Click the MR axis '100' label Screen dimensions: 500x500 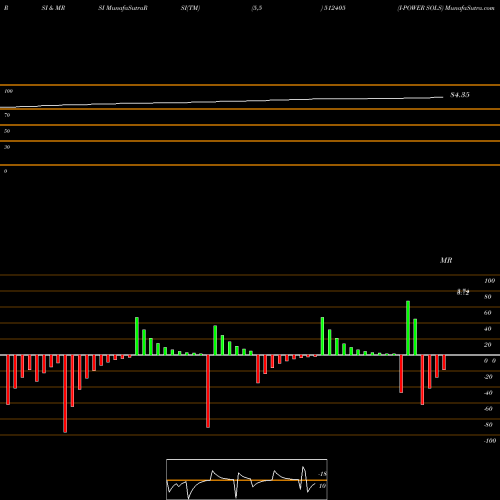coord(490,281)
